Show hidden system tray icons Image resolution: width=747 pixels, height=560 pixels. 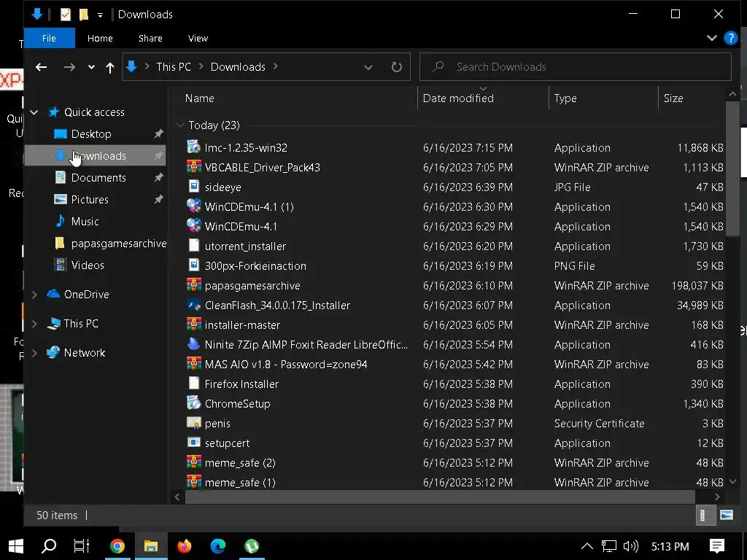click(587, 545)
